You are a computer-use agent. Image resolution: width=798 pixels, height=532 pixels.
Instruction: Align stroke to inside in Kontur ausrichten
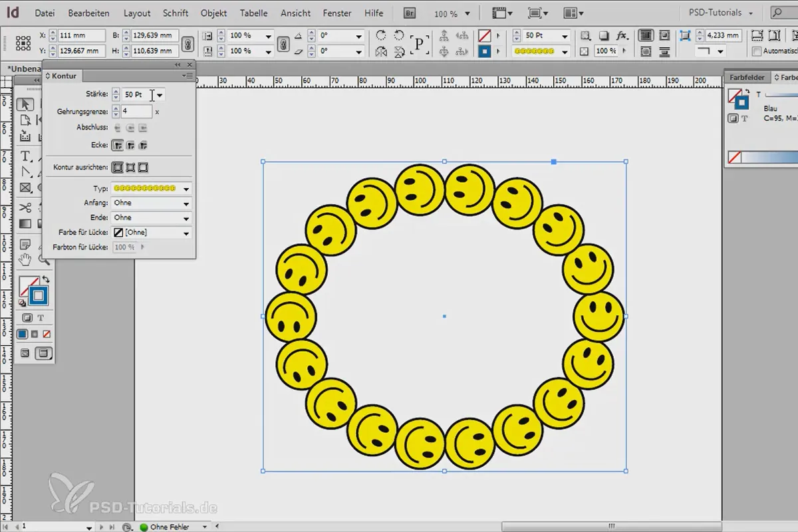[x=130, y=168]
